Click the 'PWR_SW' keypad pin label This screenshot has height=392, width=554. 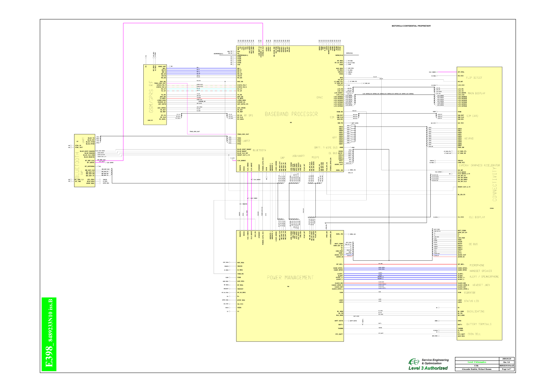461,148
